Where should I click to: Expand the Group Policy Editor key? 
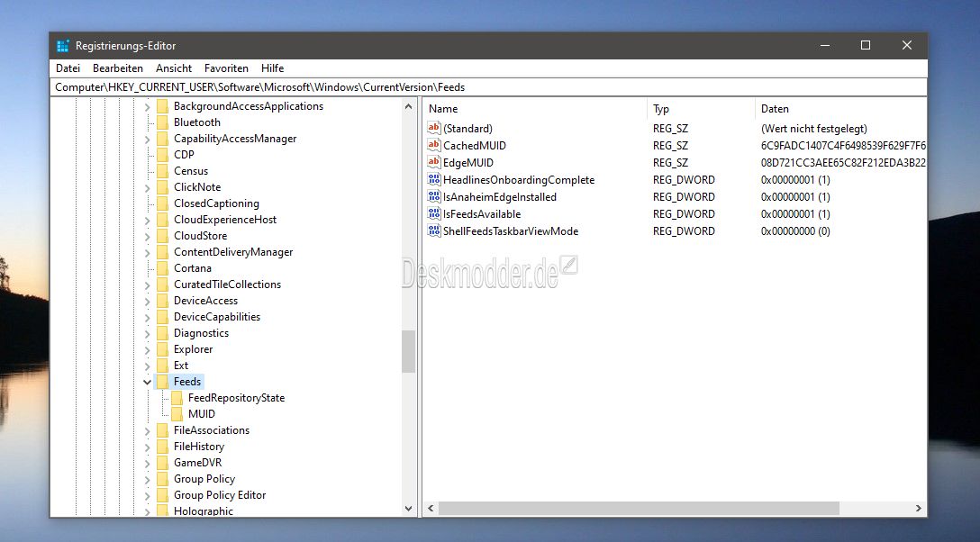tap(148, 496)
